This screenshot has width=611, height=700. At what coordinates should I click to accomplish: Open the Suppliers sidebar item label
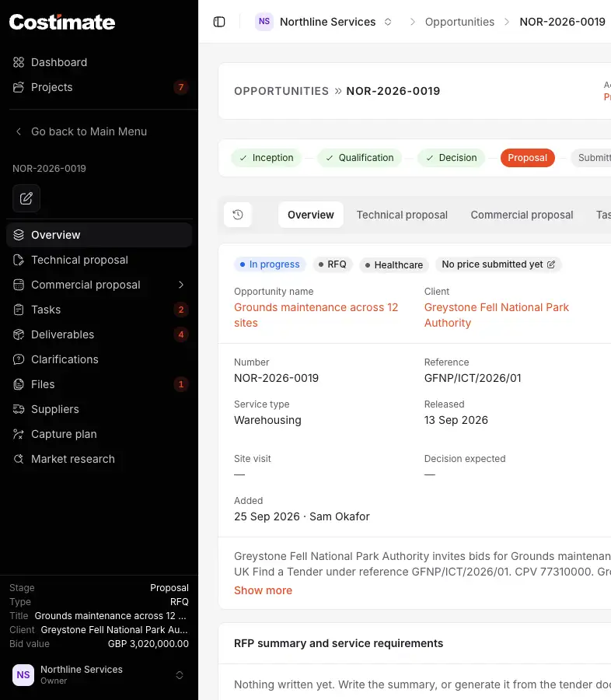point(55,409)
